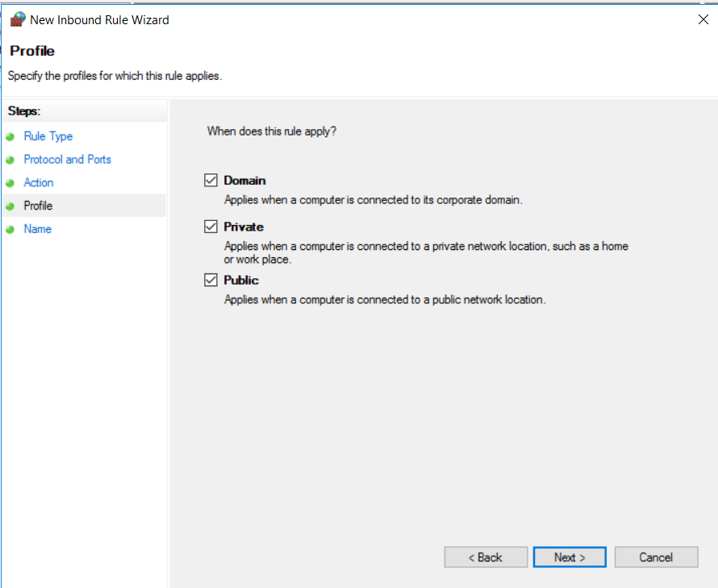Click 'Applies when a computer is connected to its corporate domain.'
The height and width of the screenshot is (588, 718).
click(374, 200)
